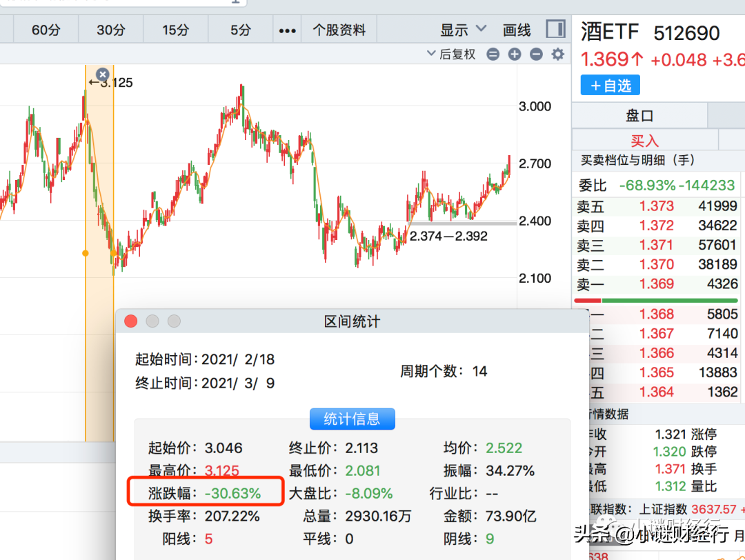Switch chart to 60分 period
This screenshot has width=745, height=560.
46,30
